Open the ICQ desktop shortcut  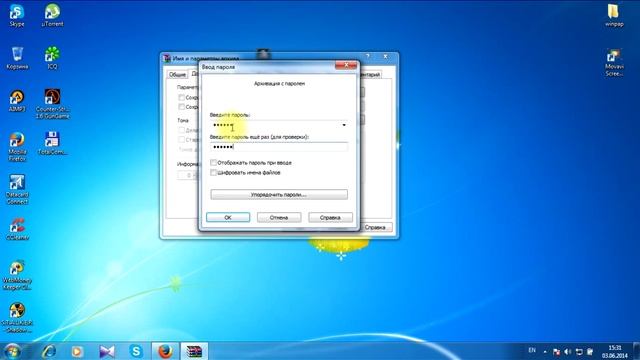pyautogui.click(x=52, y=57)
